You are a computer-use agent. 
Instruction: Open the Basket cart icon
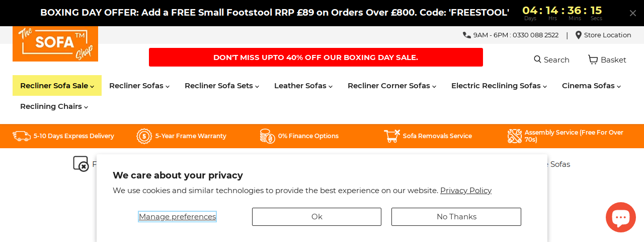593,59
